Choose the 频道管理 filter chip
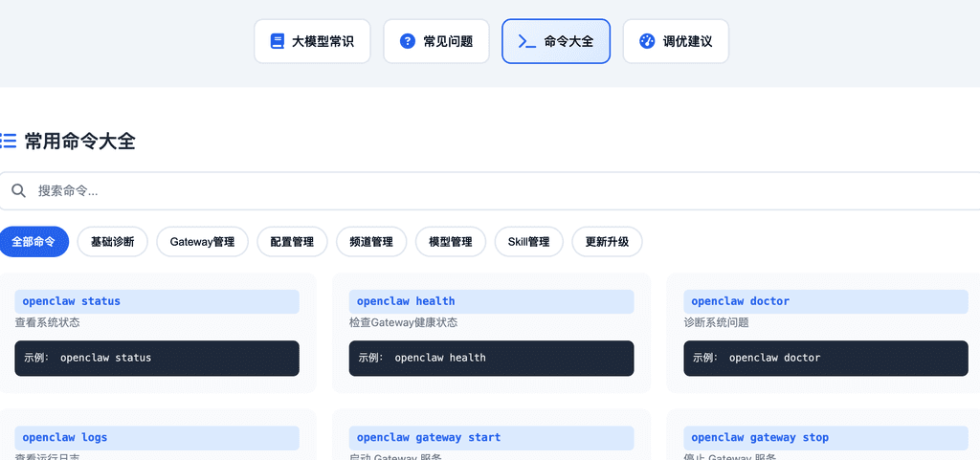The width and height of the screenshot is (980, 460). coord(371,242)
